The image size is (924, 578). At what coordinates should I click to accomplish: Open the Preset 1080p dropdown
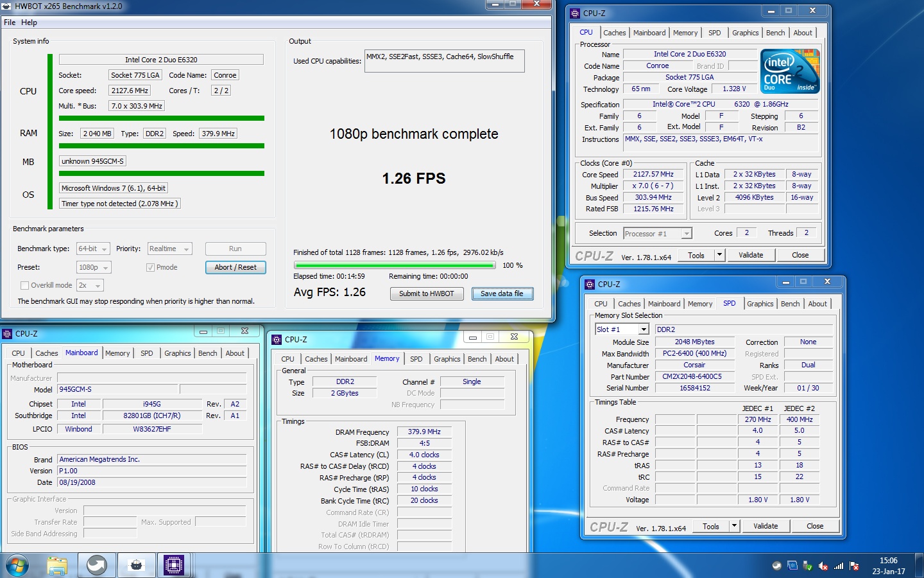click(94, 267)
